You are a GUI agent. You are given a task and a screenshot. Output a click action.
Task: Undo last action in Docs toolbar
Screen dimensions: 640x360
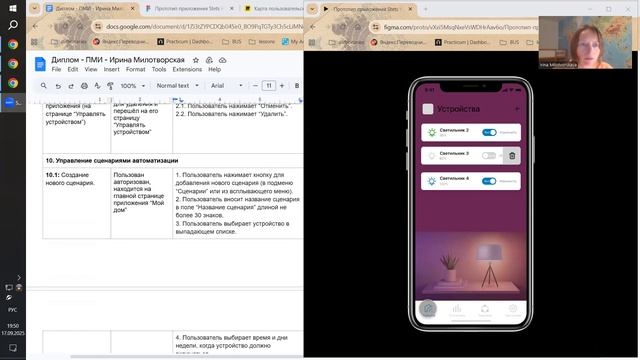coord(58,86)
